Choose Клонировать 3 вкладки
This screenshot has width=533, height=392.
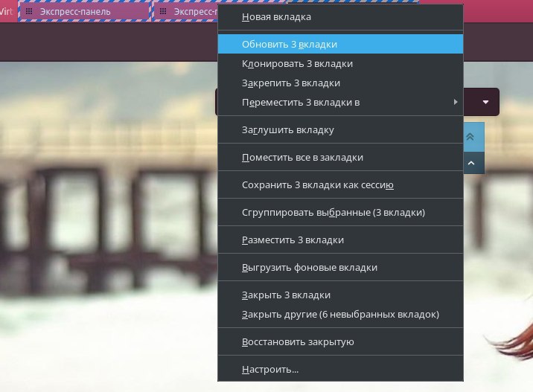pos(340,63)
